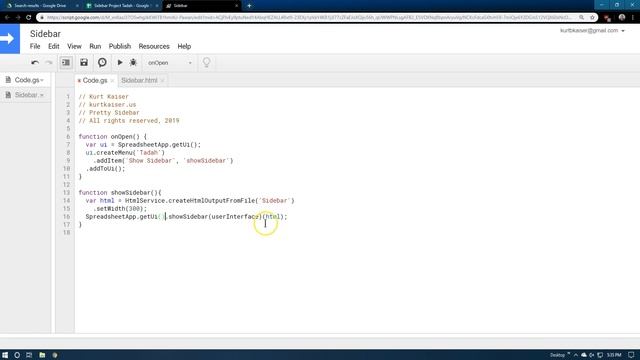The image size is (640, 360).
Task: Click line number 18 in the gutter
Action: pyautogui.click(x=67, y=233)
